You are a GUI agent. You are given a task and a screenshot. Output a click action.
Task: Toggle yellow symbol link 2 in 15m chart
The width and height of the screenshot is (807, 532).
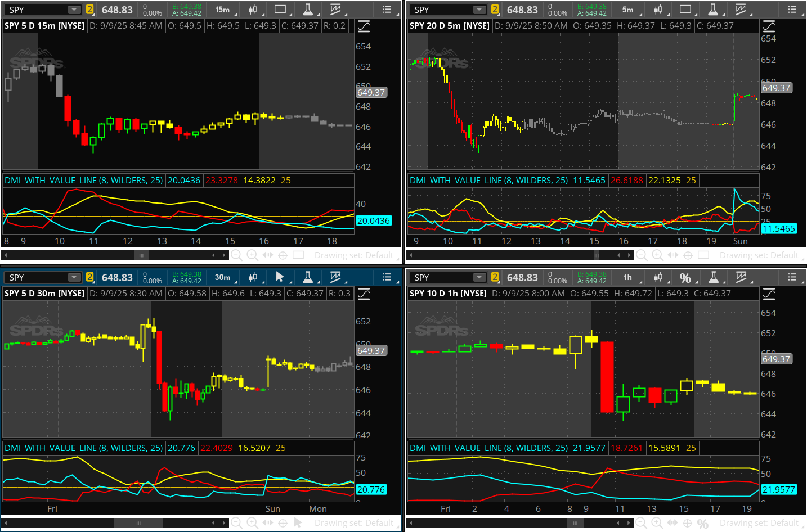pos(89,10)
